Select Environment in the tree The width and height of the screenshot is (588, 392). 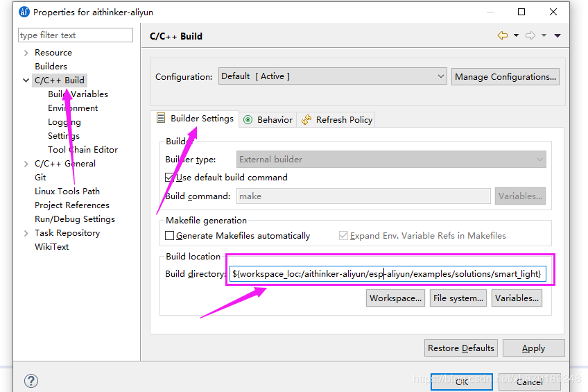pyautogui.click(x=73, y=108)
